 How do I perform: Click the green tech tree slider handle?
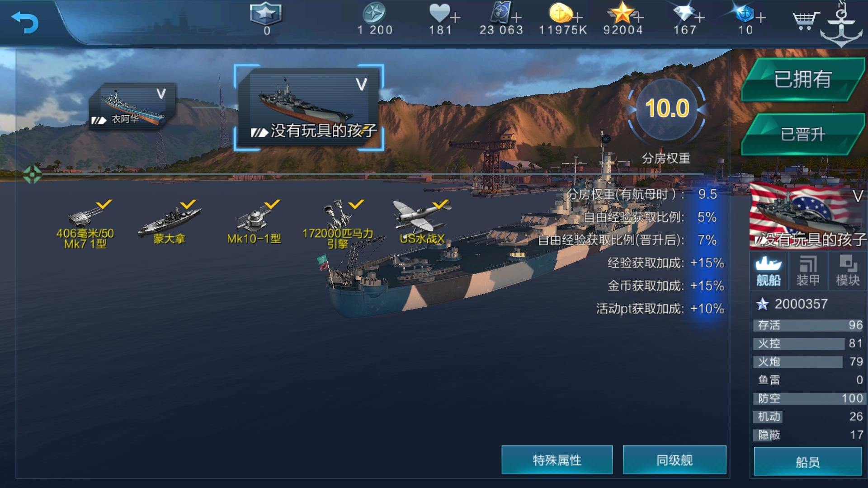pyautogui.click(x=32, y=174)
